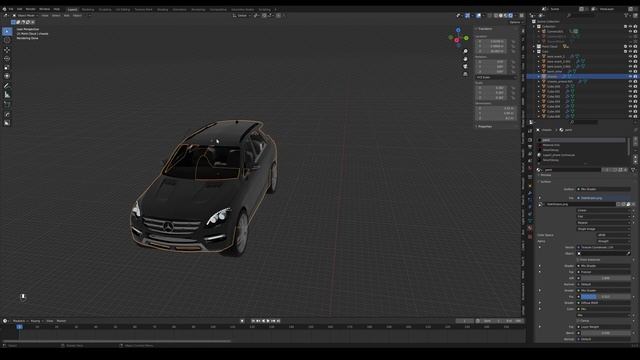640x360 pixels.
Task: Open the viewport Options popover
Action: [515, 22]
